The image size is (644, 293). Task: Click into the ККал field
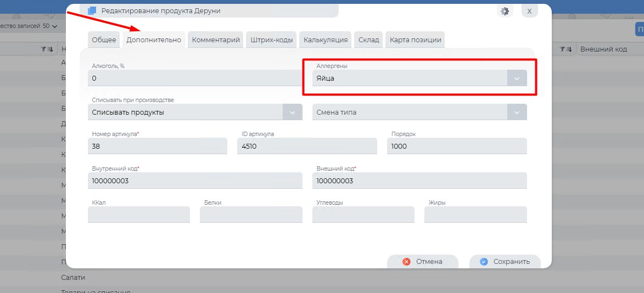138,215
